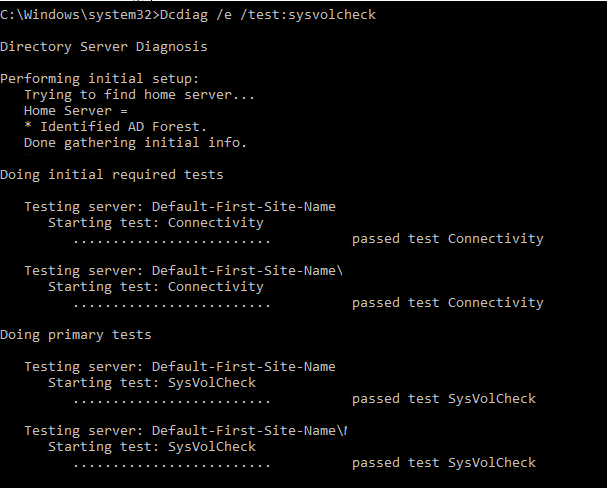Click the 'Doing primary tests' line
607x488 pixels.
(75, 335)
